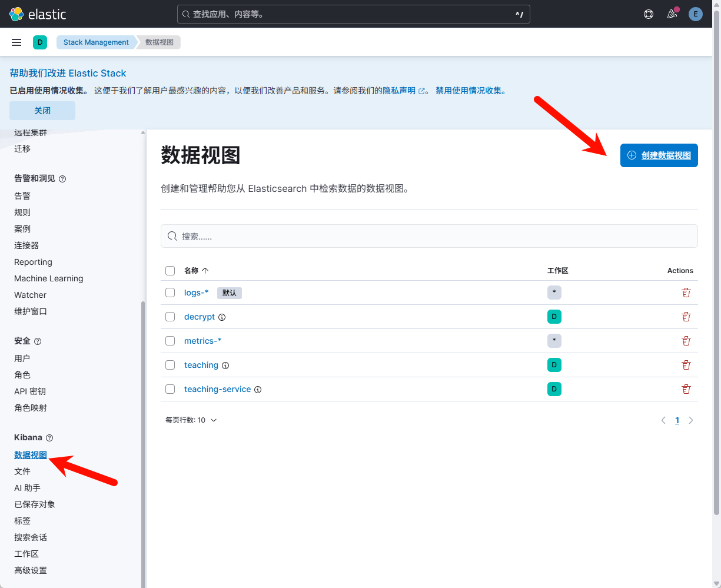Open the newsfeed celebration icon

pyautogui.click(x=672, y=14)
